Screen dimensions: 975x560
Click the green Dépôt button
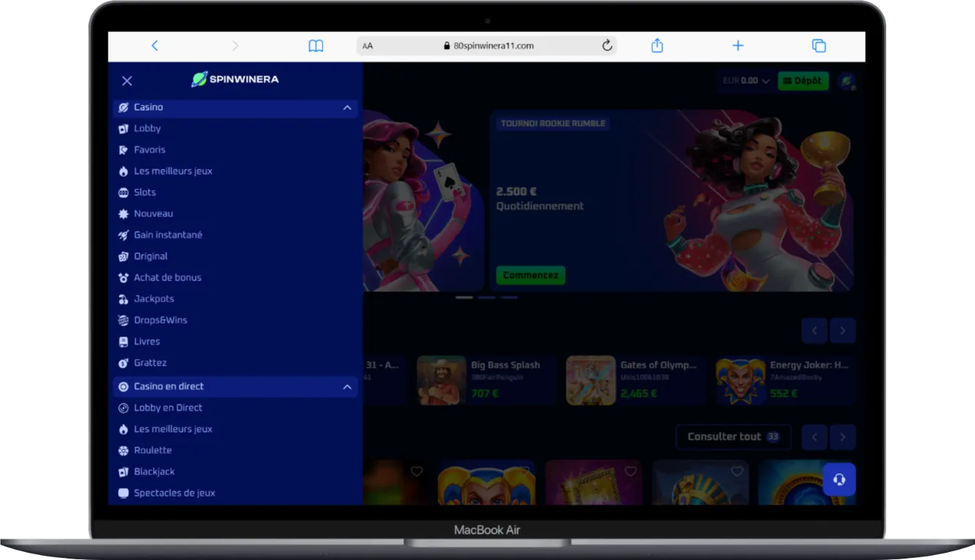(803, 81)
